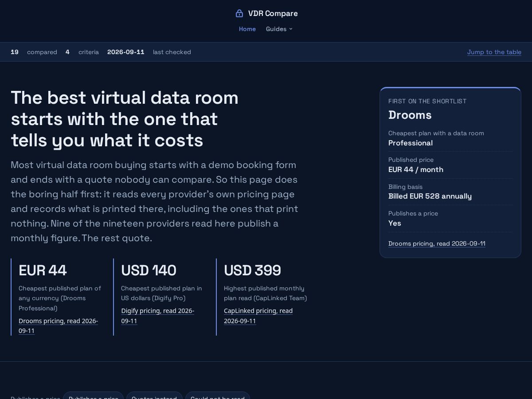Click the 'Billing basis' label

click(x=405, y=187)
